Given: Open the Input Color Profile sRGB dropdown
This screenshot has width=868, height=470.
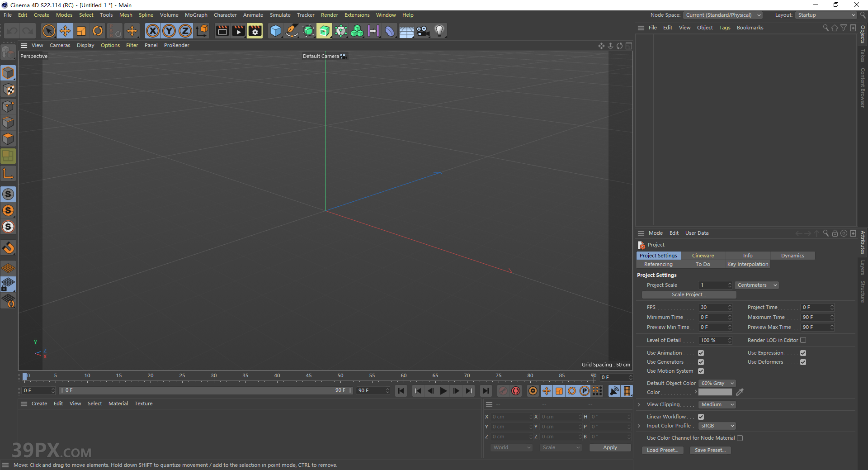Looking at the screenshot, I should coord(717,426).
